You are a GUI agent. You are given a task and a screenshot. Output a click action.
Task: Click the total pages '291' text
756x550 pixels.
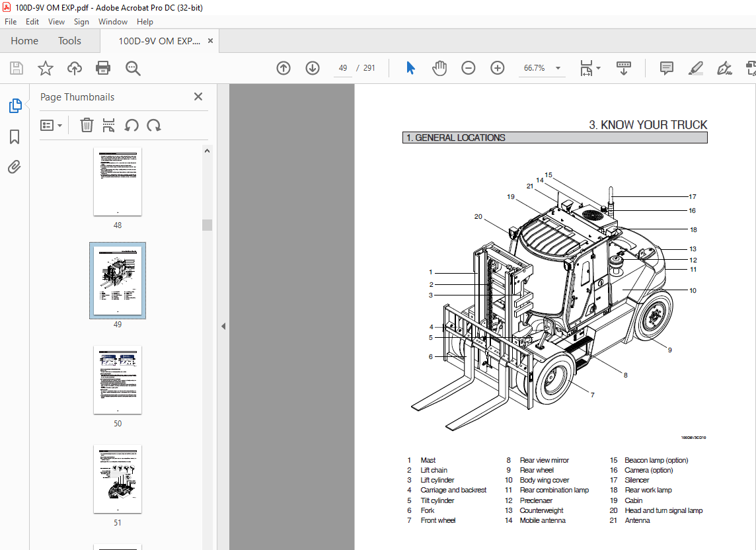369,68
